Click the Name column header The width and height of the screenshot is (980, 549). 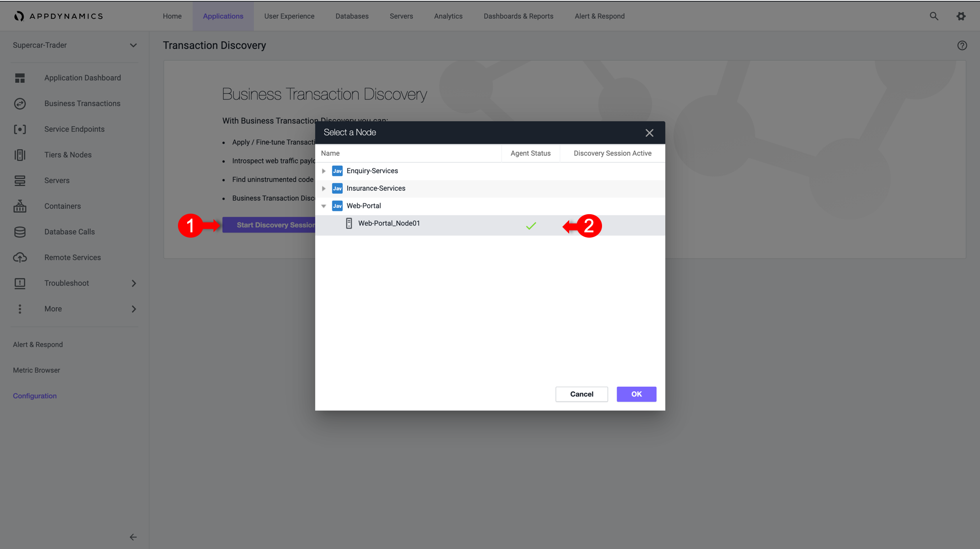[x=408, y=153]
